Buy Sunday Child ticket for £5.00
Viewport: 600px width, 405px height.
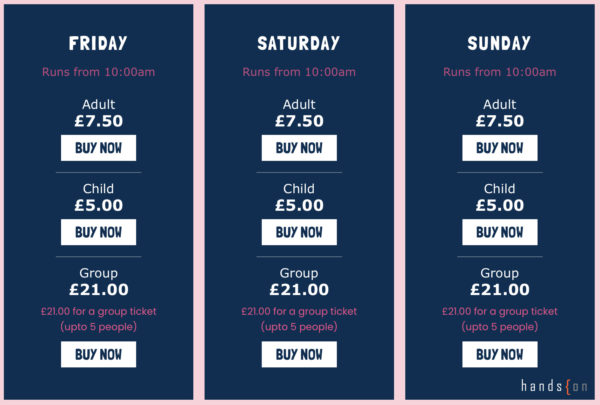tap(500, 232)
